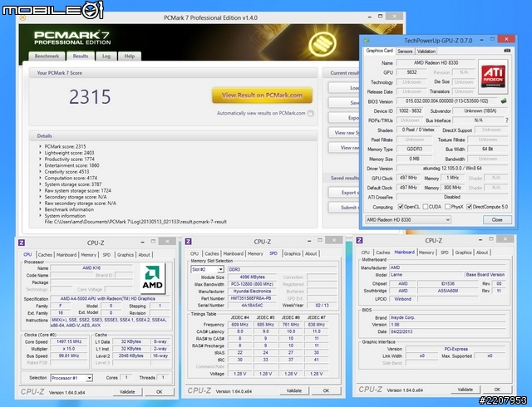Open the Slot #2 memory slot dropdown
532x407 pixels.
207,269
